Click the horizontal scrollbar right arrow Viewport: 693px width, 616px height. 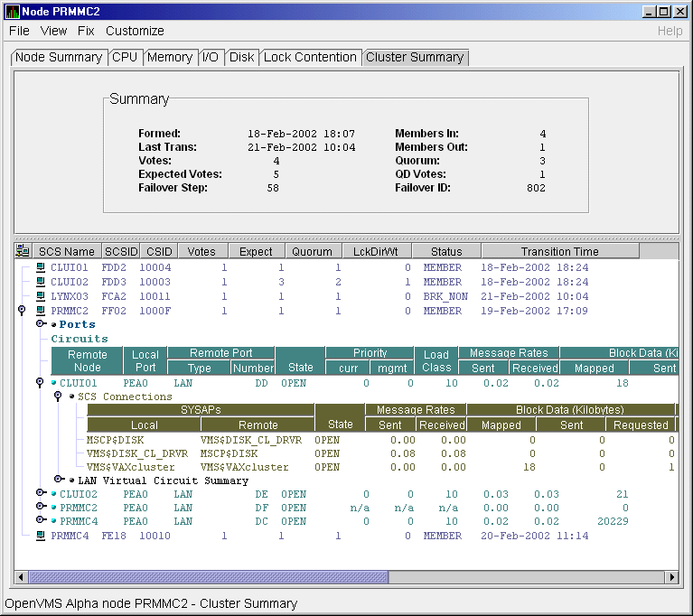[x=670, y=577]
